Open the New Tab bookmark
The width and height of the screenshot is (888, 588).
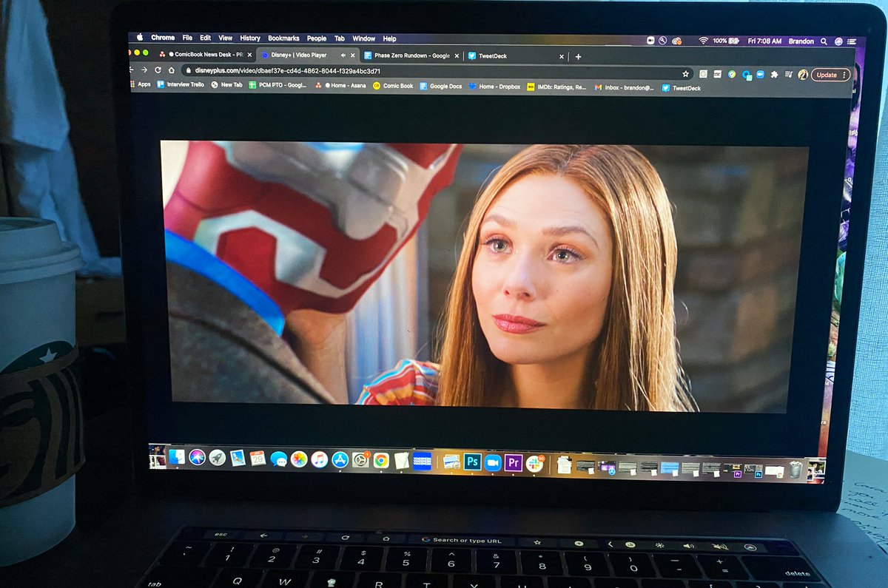pos(226,85)
